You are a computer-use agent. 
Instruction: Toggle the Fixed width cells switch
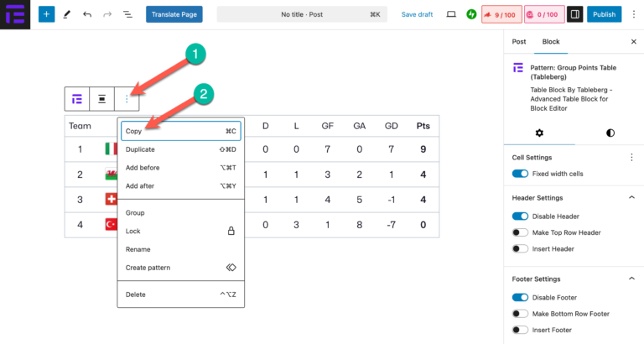point(520,174)
